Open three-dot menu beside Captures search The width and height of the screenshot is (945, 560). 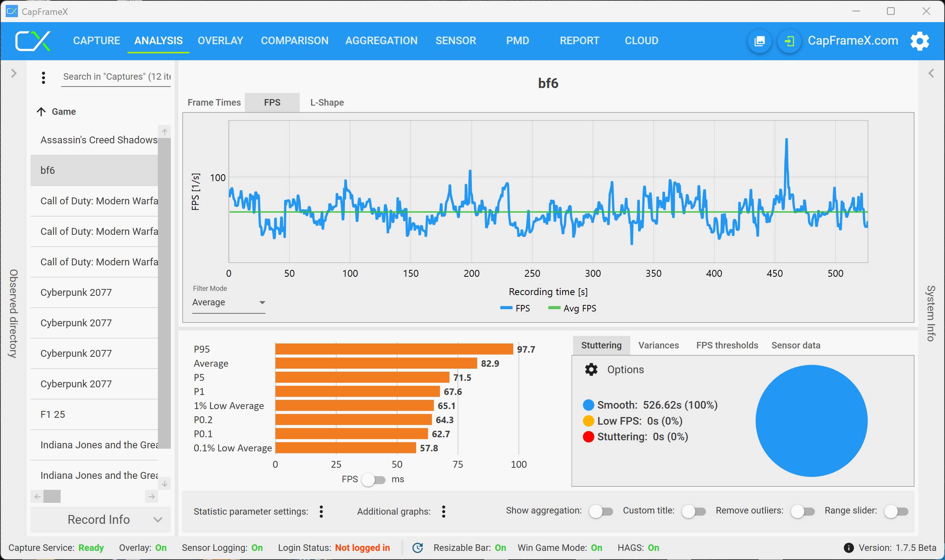click(43, 77)
